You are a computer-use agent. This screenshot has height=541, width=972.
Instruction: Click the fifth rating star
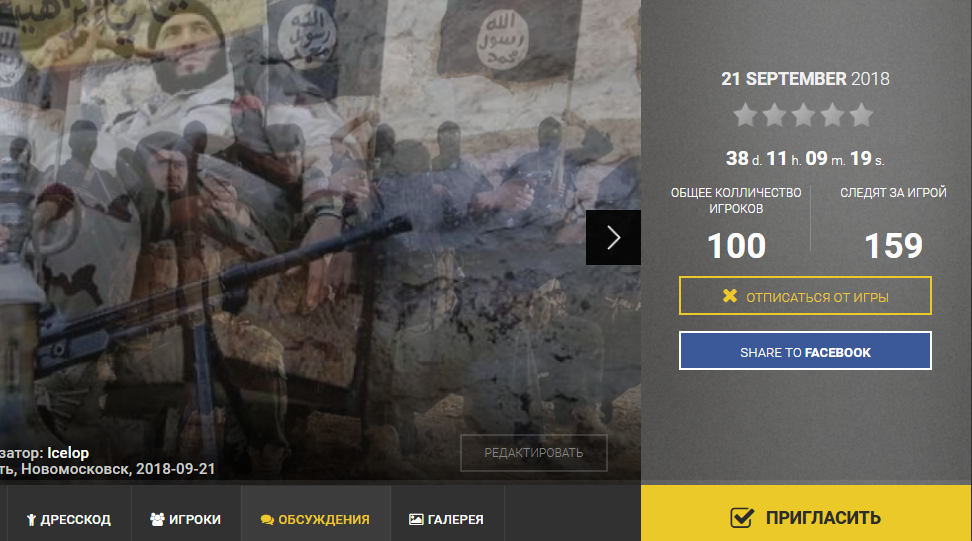pos(861,115)
